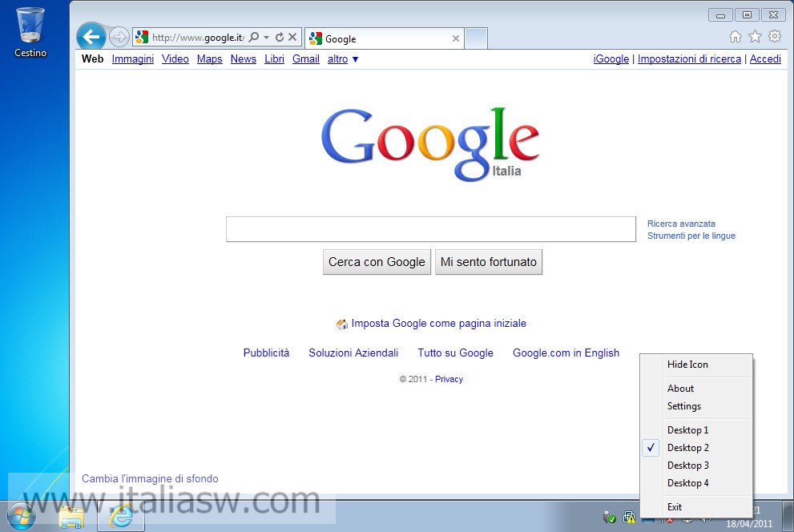Open the Libri link
Viewport: 794px width, 532px height.
274,59
